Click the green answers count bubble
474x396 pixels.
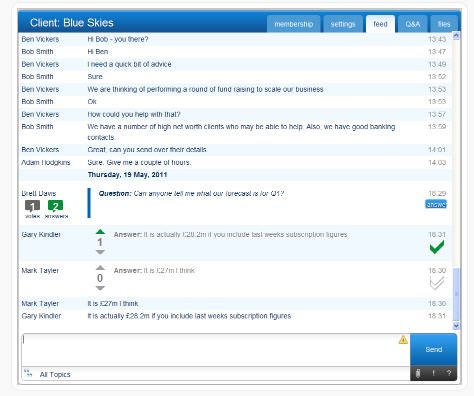(55, 206)
